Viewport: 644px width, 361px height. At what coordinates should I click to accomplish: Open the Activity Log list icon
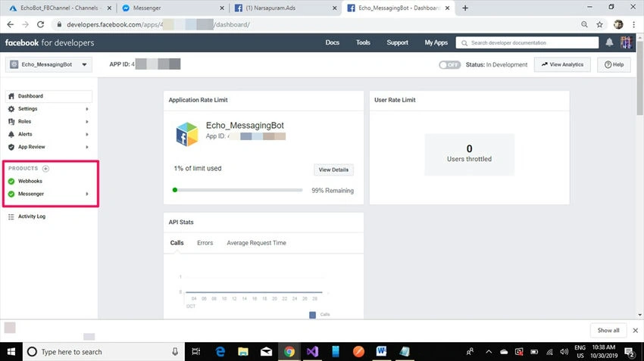point(11,216)
